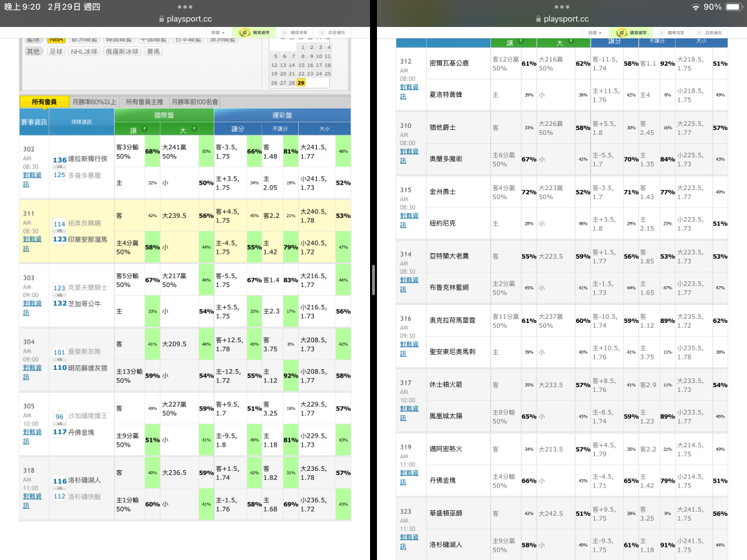Click the 國際盤 column header
Viewport: 747px width, 560px height.
click(164, 115)
